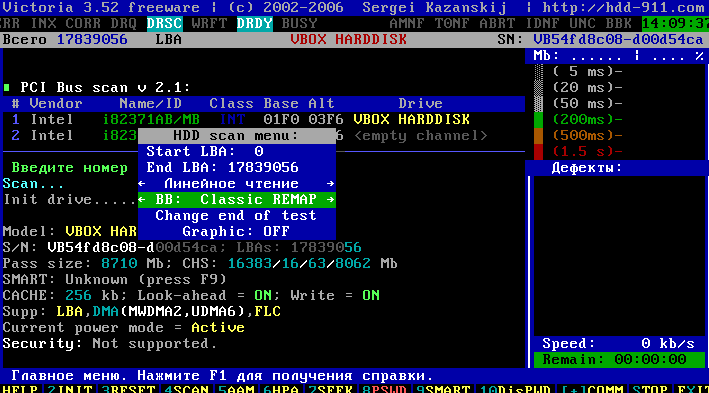Toggle the Graphic: OFF option

[x=236, y=232]
